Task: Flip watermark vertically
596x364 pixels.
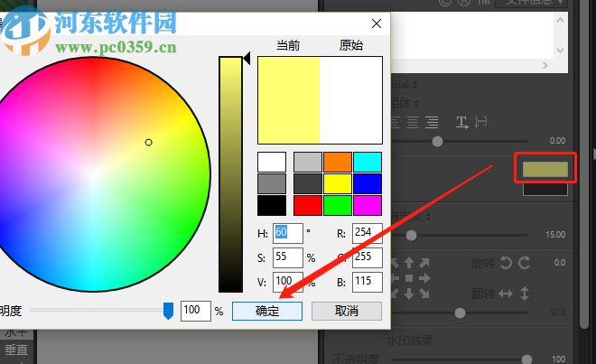Action: (x=525, y=294)
